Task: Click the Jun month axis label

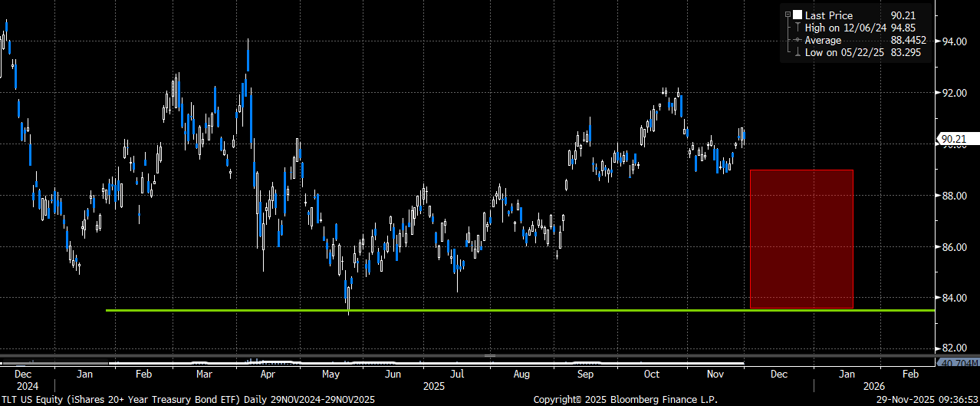Action: tap(393, 375)
